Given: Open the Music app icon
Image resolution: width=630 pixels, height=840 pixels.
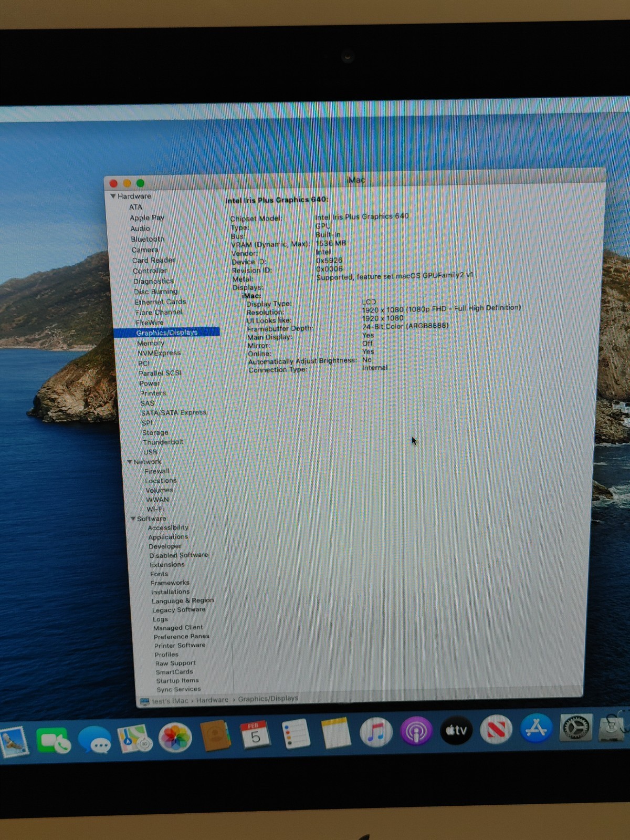Looking at the screenshot, I should tap(376, 731).
